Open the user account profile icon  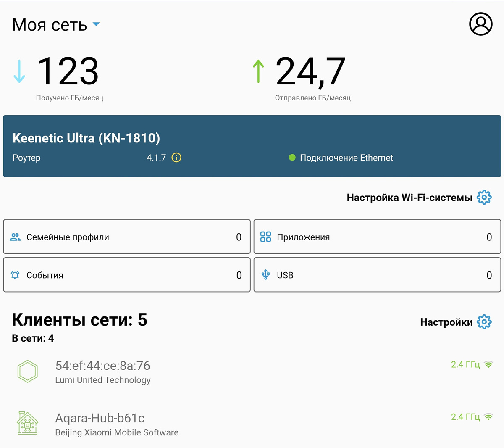coord(480,24)
